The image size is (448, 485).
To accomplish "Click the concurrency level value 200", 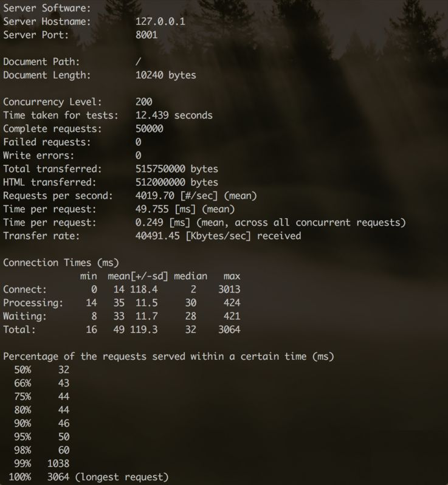I will tap(143, 102).
